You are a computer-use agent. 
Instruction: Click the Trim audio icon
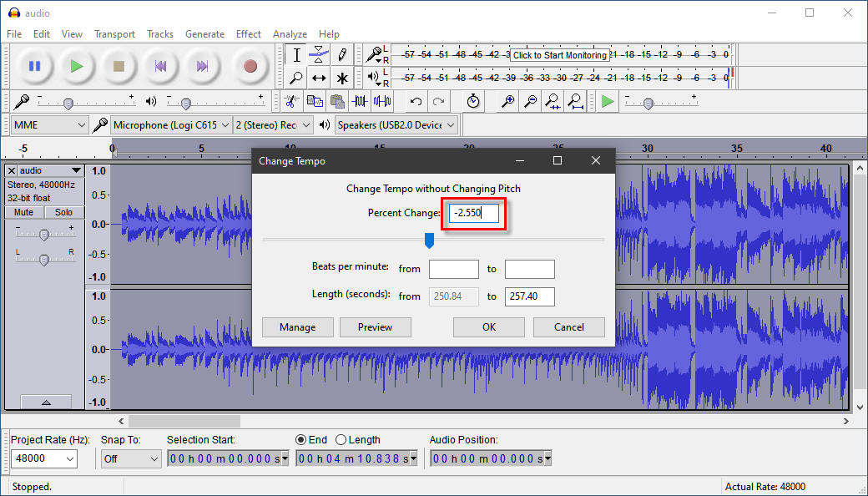(360, 101)
